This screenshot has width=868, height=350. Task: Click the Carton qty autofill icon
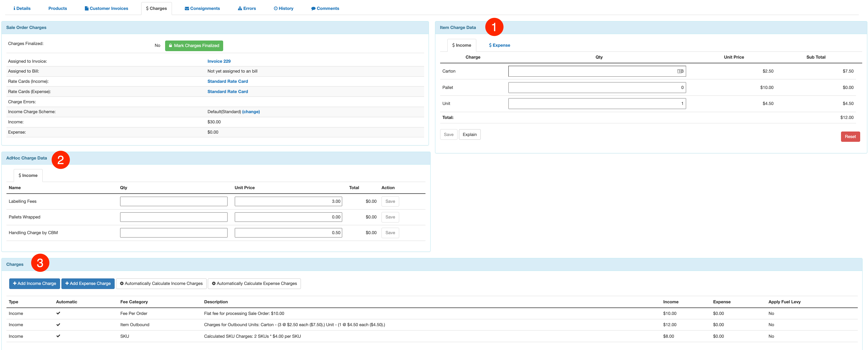[x=680, y=71]
